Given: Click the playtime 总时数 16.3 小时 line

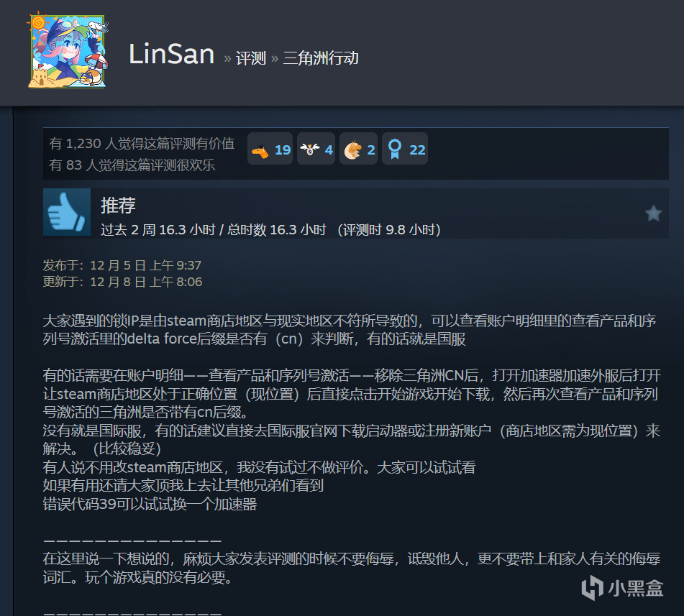Looking at the screenshot, I should [270, 230].
